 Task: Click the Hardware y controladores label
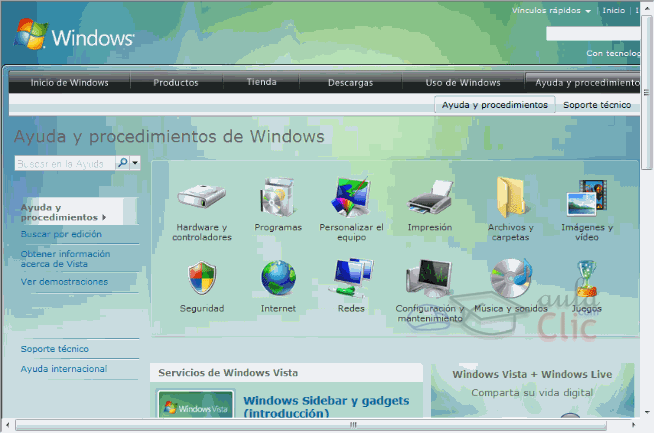(x=202, y=232)
